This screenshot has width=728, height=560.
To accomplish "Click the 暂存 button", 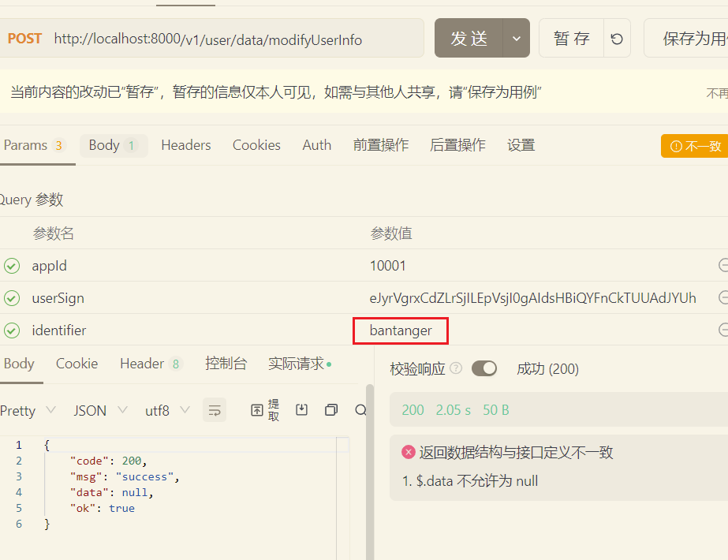I will pos(571,39).
